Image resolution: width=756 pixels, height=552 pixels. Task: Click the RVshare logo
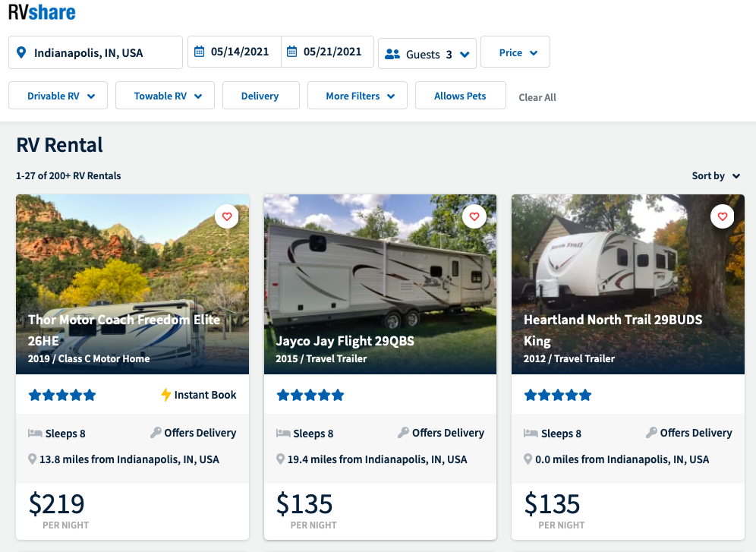click(x=42, y=13)
